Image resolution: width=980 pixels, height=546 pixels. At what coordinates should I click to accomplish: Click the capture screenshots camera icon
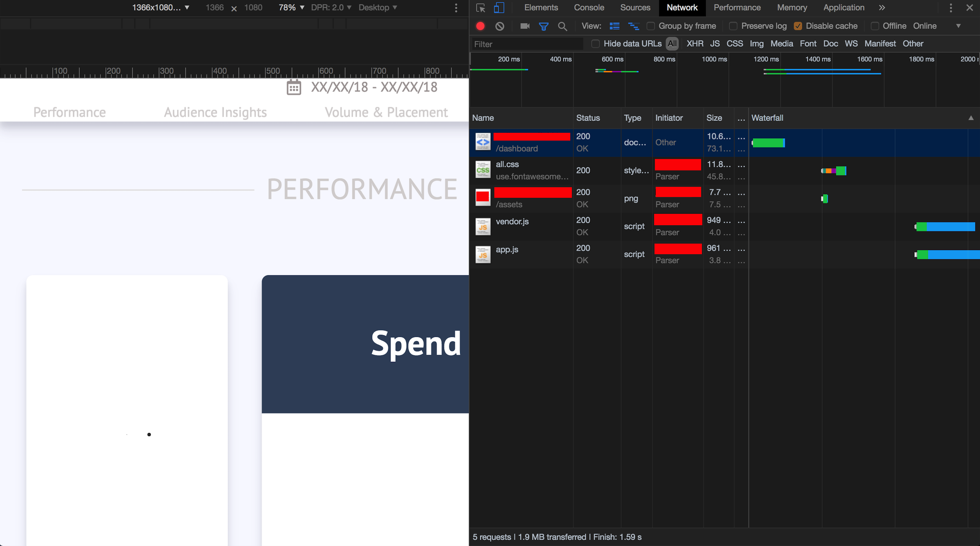(524, 26)
